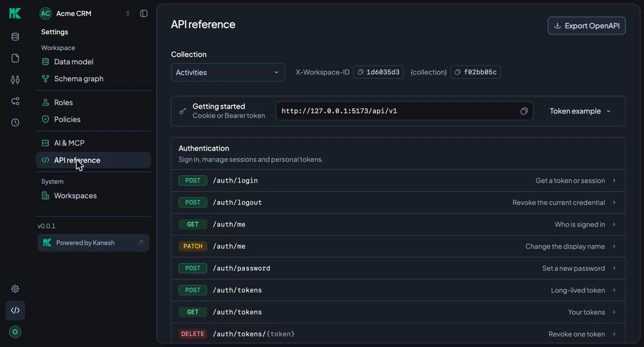Click the key icon beside Getting started
Viewport: 644px width, 347px height.
183,111
